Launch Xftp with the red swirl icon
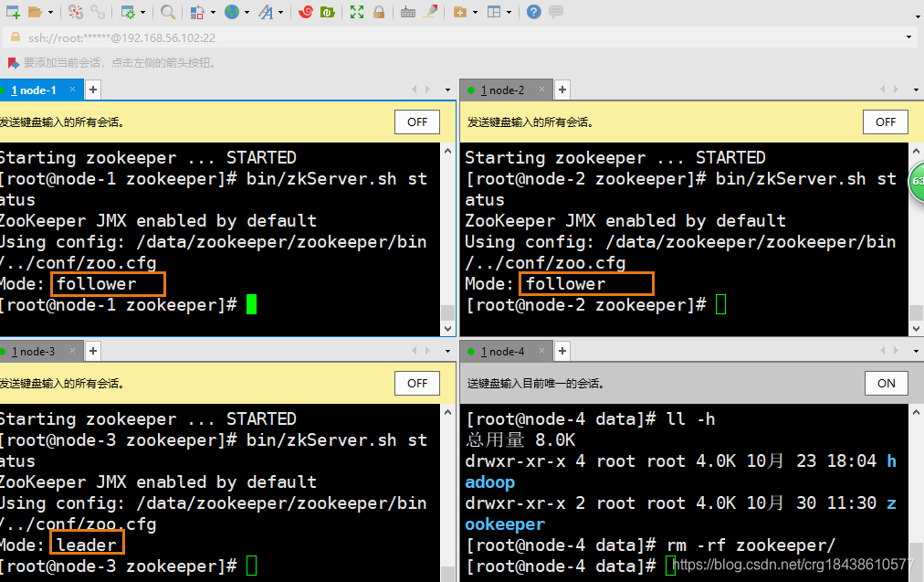Image resolution: width=924 pixels, height=582 pixels. click(x=305, y=12)
